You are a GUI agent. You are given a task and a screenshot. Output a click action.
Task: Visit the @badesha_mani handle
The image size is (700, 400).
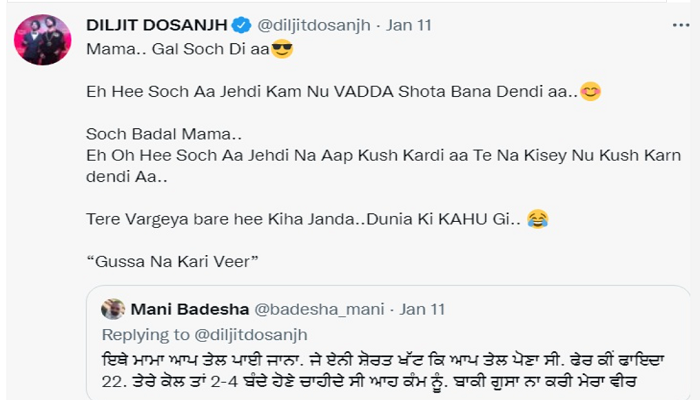point(319,309)
